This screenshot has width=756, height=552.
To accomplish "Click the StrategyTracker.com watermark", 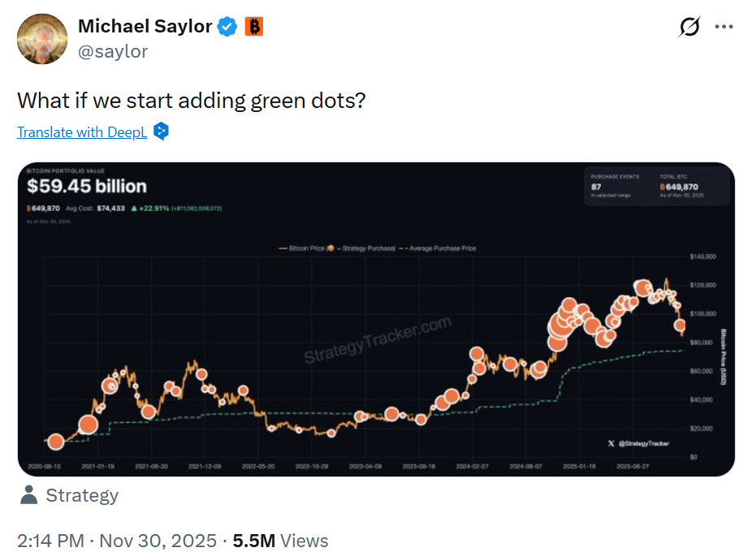I will tap(377, 341).
